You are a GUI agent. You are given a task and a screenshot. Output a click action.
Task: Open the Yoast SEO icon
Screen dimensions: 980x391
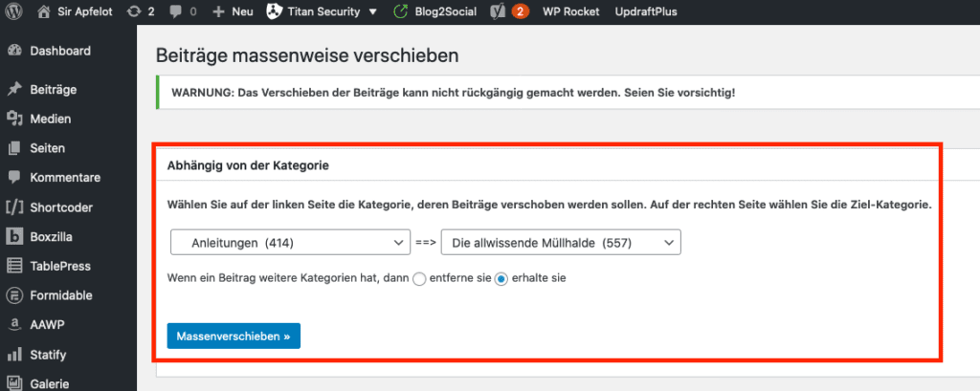[x=498, y=11]
